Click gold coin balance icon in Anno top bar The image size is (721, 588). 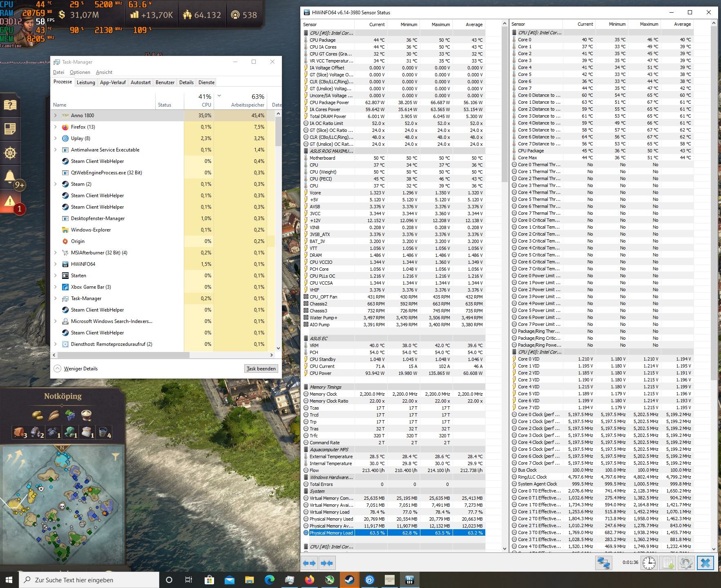(x=62, y=15)
